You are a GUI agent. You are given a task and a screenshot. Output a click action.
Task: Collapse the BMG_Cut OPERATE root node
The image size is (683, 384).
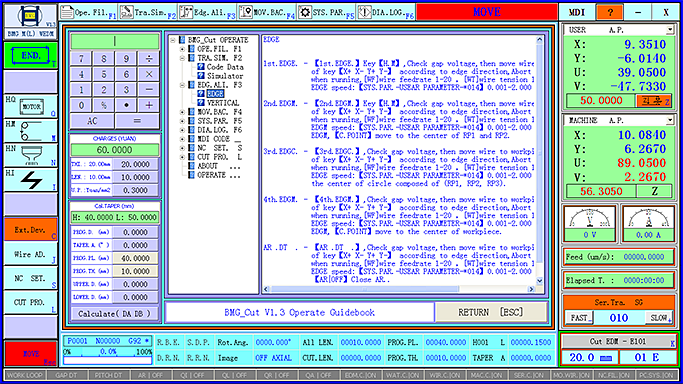click(x=173, y=40)
